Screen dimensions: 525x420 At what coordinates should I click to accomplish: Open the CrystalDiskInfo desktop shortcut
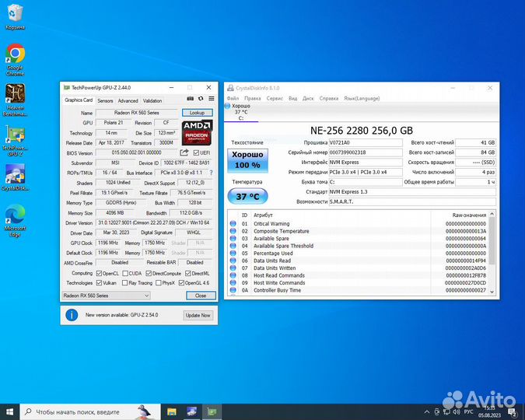(15, 177)
